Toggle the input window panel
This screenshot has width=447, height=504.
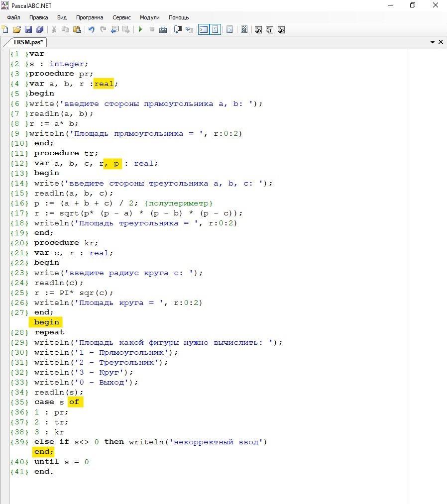(215, 29)
